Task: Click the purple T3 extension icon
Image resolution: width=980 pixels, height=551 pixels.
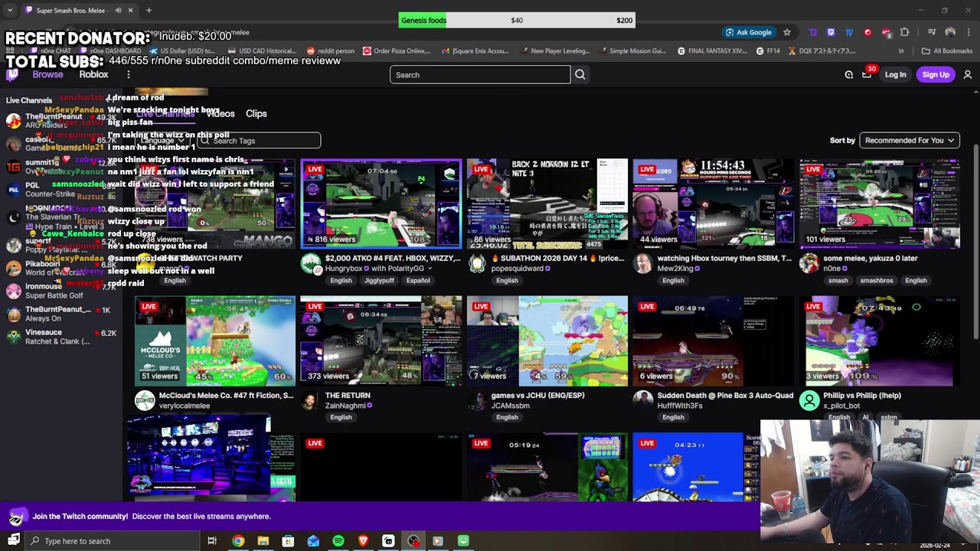Action: 812,32
